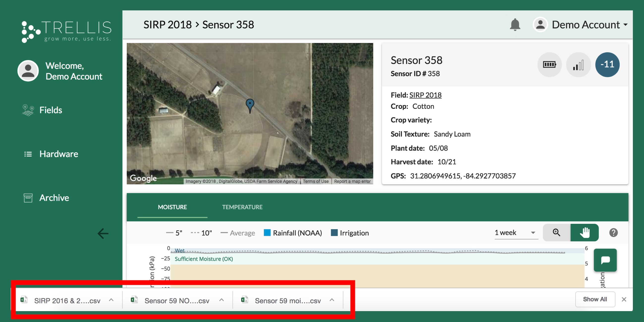Expand the Demo Account dropdown menu
644x322 pixels.
click(586, 25)
